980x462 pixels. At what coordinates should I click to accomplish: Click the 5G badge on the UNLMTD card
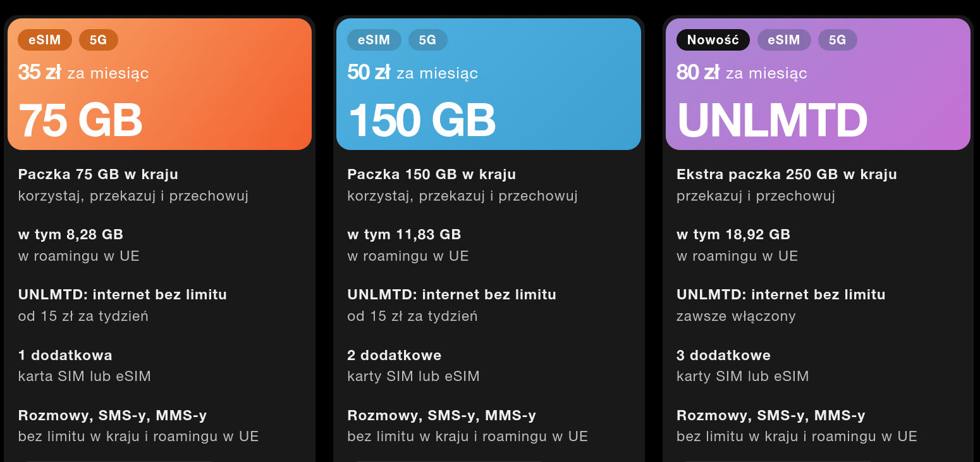(837, 40)
